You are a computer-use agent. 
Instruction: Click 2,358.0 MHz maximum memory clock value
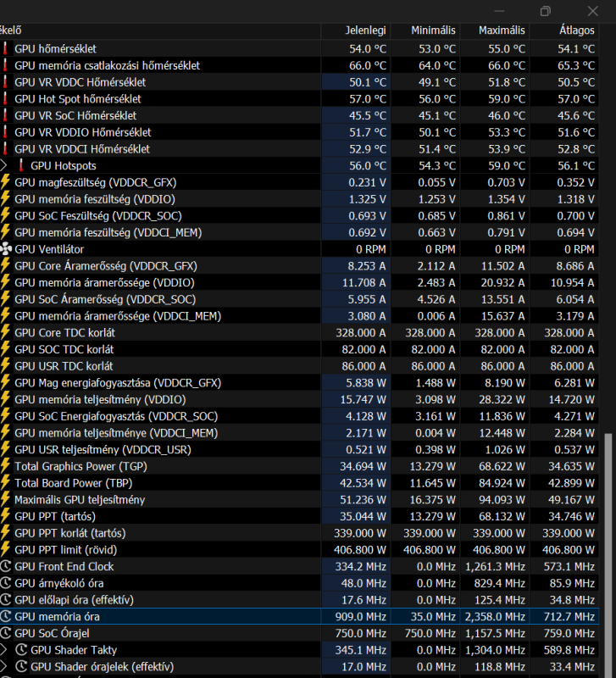495,617
